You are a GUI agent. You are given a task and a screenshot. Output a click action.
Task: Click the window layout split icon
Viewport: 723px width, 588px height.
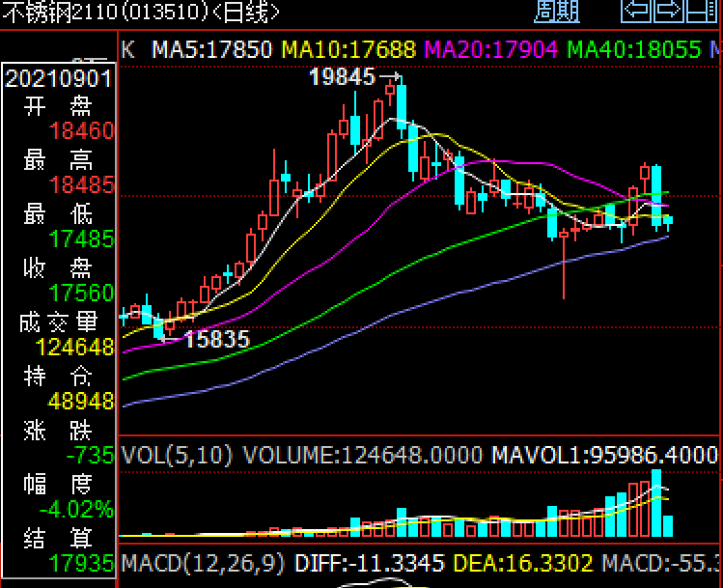click(x=702, y=11)
